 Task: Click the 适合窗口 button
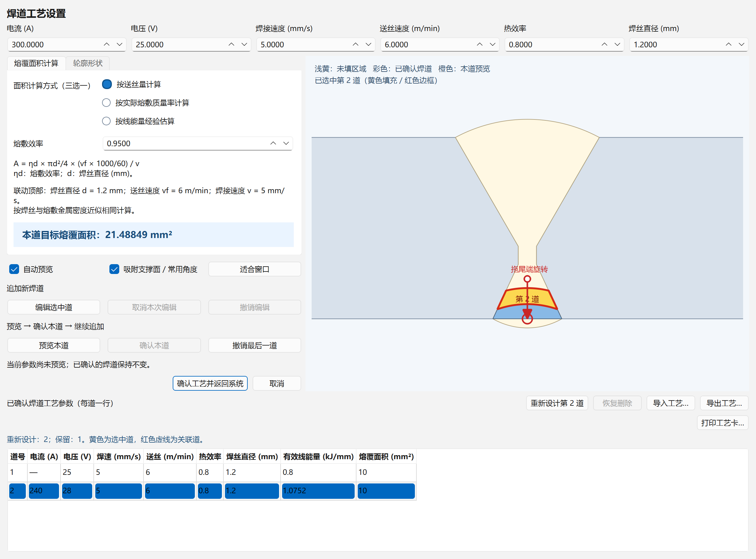[x=254, y=269]
